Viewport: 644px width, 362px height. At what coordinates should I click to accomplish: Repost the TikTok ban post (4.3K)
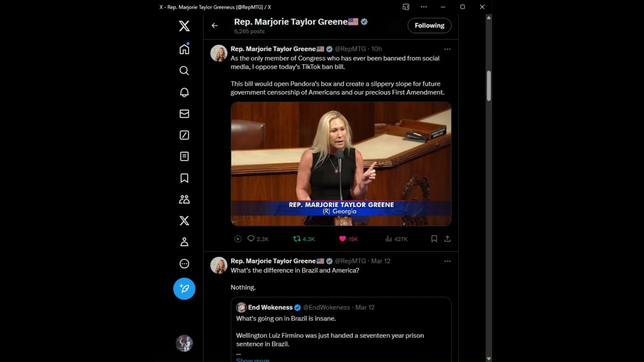pyautogui.click(x=304, y=239)
